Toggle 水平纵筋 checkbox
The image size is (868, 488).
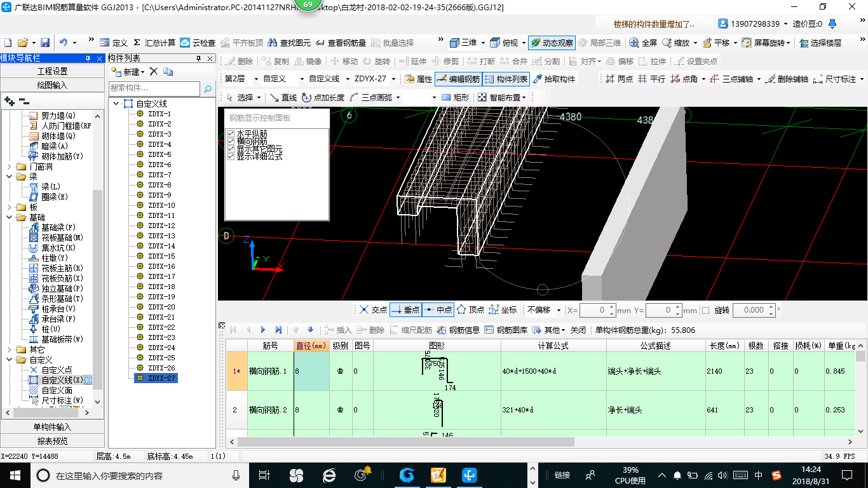[231, 133]
